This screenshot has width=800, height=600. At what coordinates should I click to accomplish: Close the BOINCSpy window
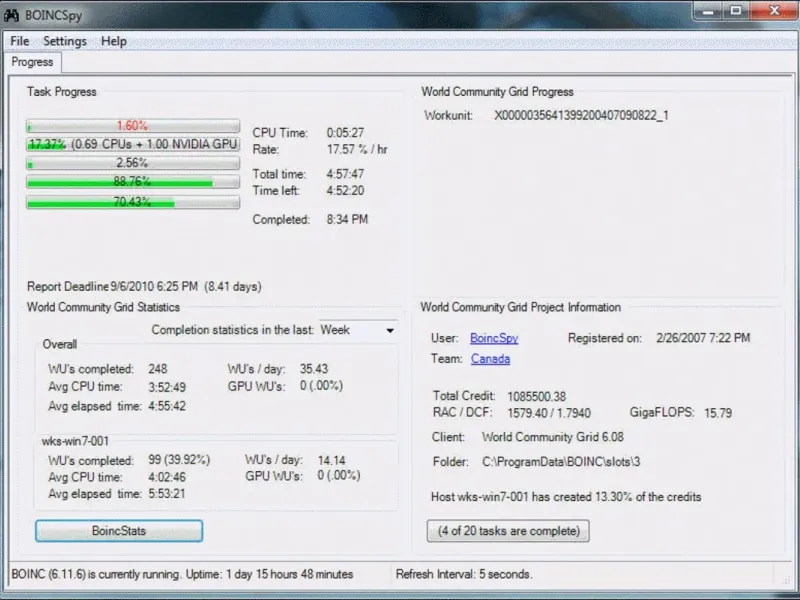774,11
